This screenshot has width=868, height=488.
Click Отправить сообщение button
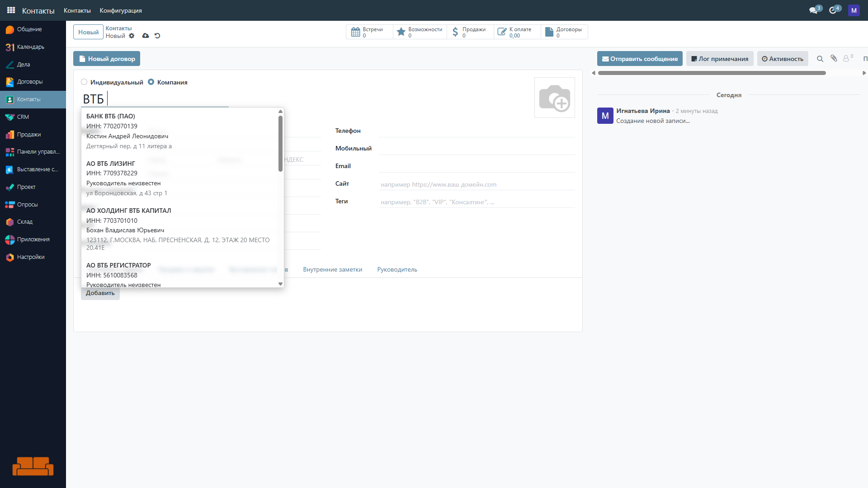639,59
